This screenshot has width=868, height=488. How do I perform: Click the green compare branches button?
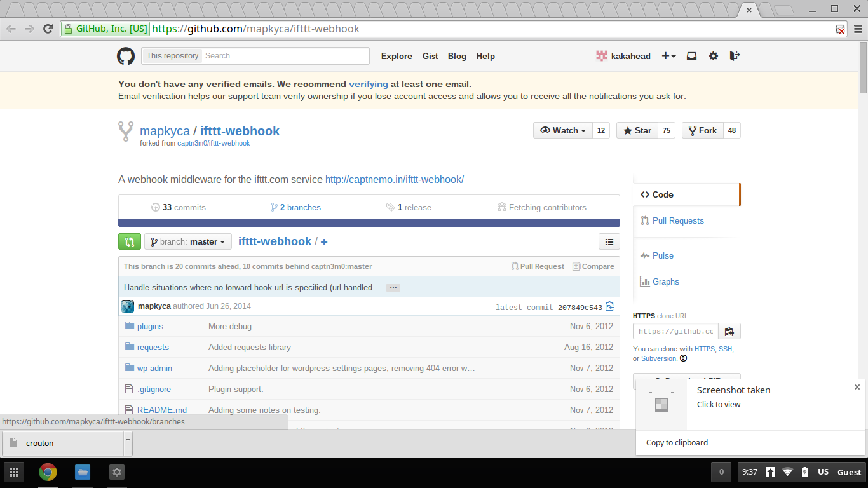click(130, 241)
